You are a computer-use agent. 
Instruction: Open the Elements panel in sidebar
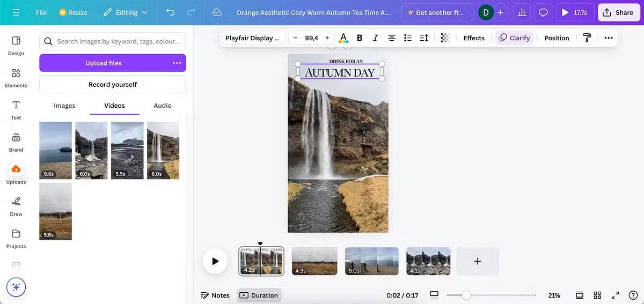pos(16,77)
